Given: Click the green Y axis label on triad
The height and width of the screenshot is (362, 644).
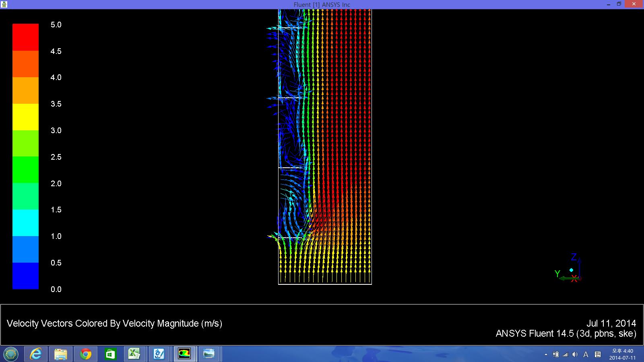Looking at the screenshot, I should pyautogui.click(x=557, y=274).
